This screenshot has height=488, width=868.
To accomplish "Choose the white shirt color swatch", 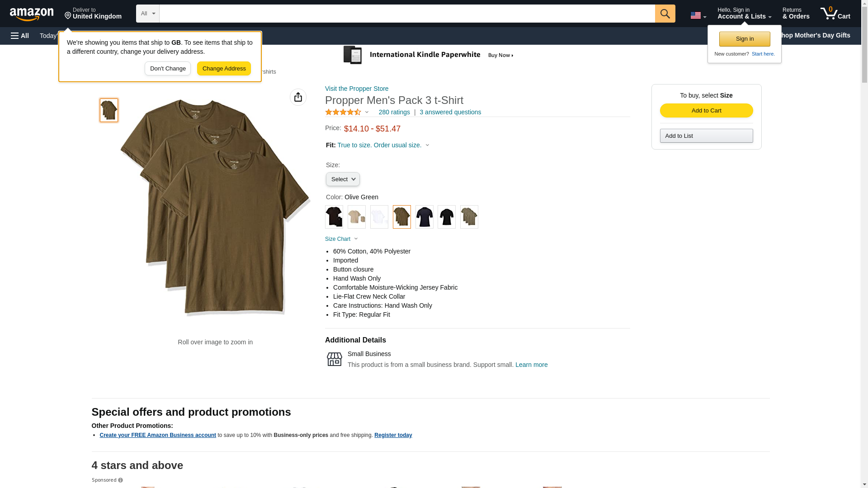I will click(379, 217).
